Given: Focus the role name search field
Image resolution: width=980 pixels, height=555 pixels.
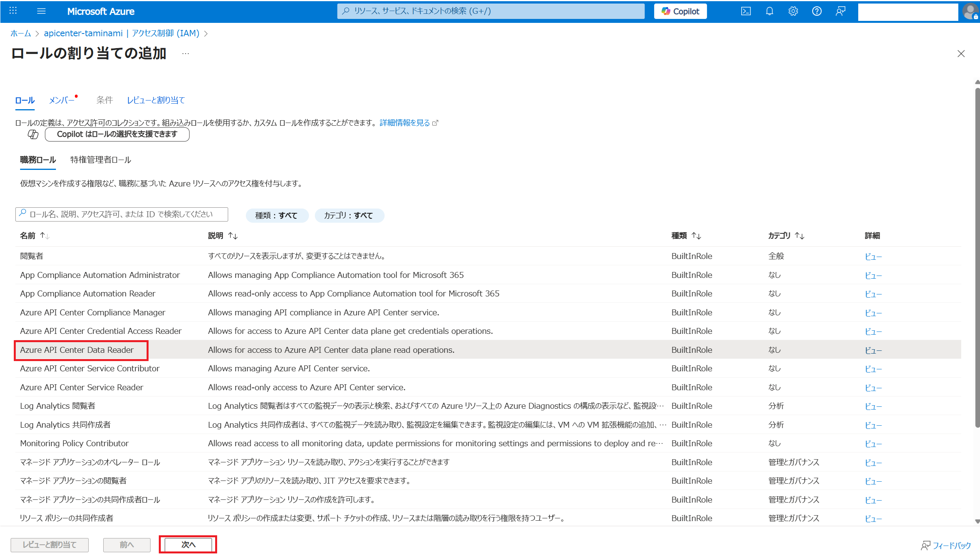Looking at the screenshot, I should tap(122, 214).
